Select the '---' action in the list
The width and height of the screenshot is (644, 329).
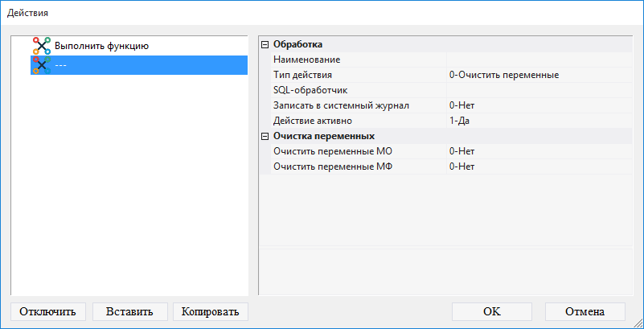coord(61,65)
